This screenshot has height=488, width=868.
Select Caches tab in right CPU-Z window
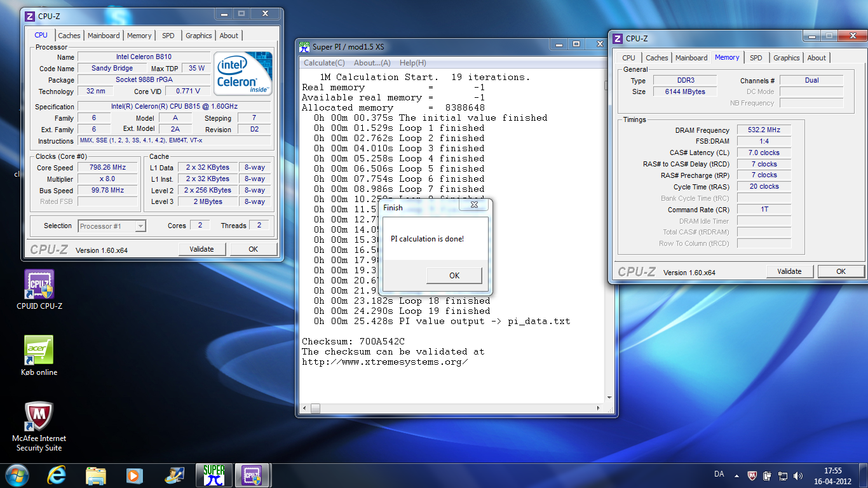tap(657, 58)
